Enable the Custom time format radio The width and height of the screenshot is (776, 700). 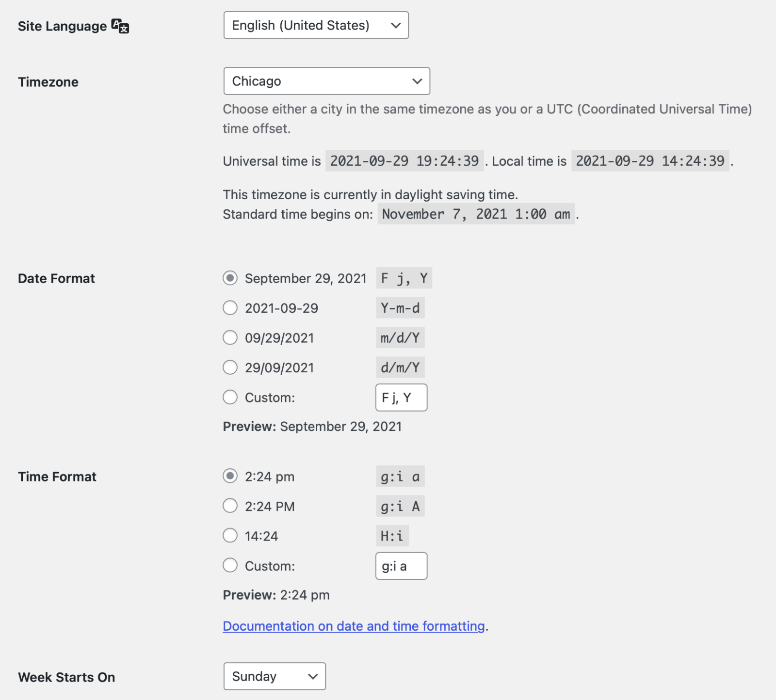pyautogui.click(x=230, y=566)
